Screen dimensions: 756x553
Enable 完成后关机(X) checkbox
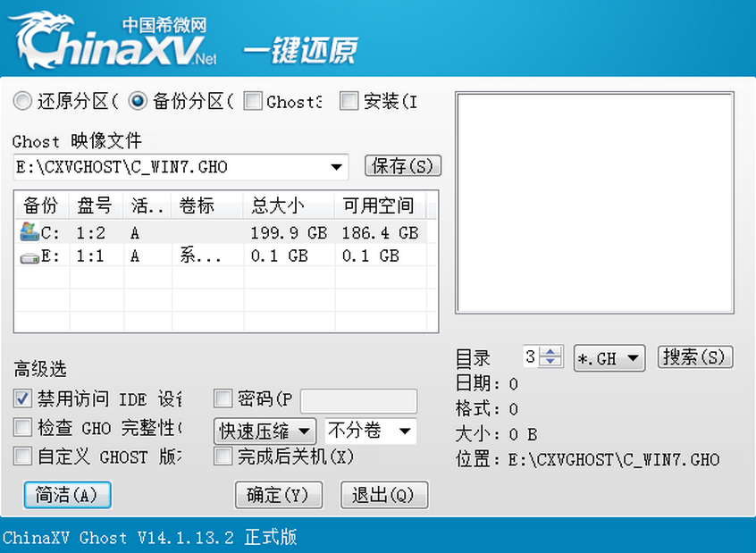pyautogui.click(x=223, y=457)
